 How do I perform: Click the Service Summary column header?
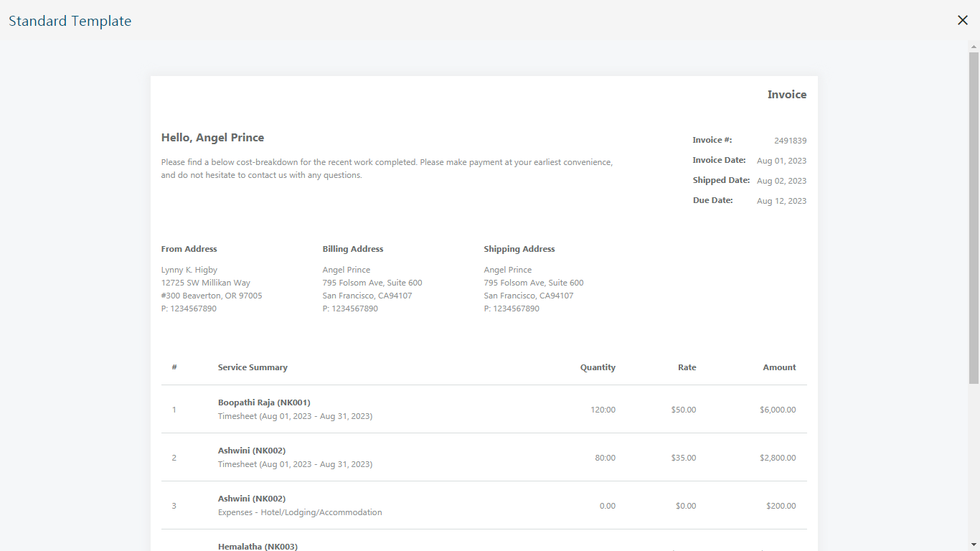[x=253, y=367]
